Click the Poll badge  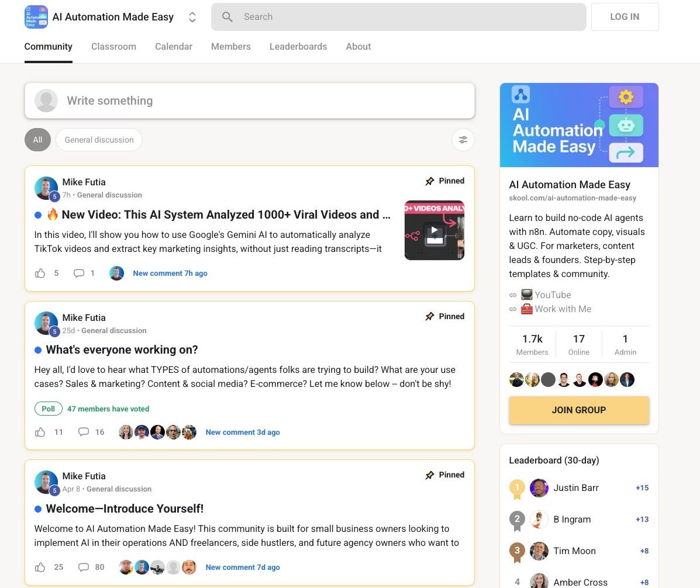(48, 409)
